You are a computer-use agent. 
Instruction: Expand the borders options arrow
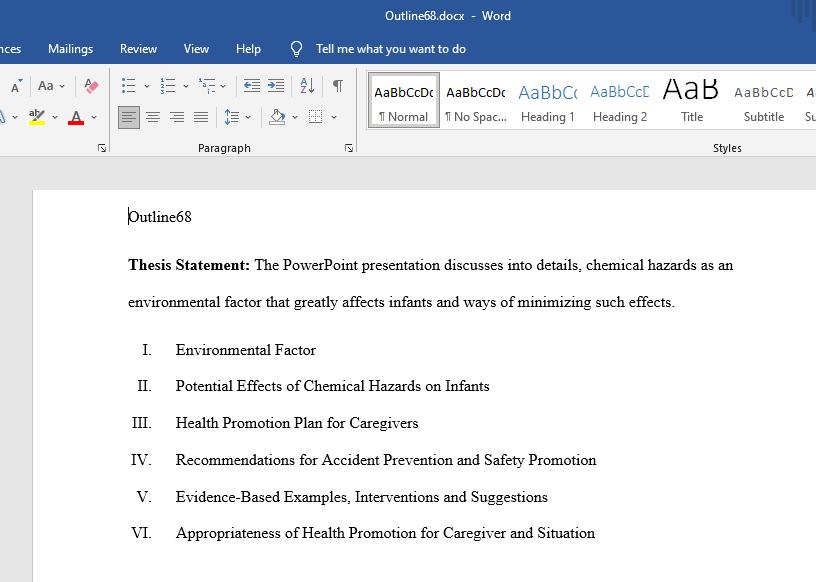click(x=334, y=117)
